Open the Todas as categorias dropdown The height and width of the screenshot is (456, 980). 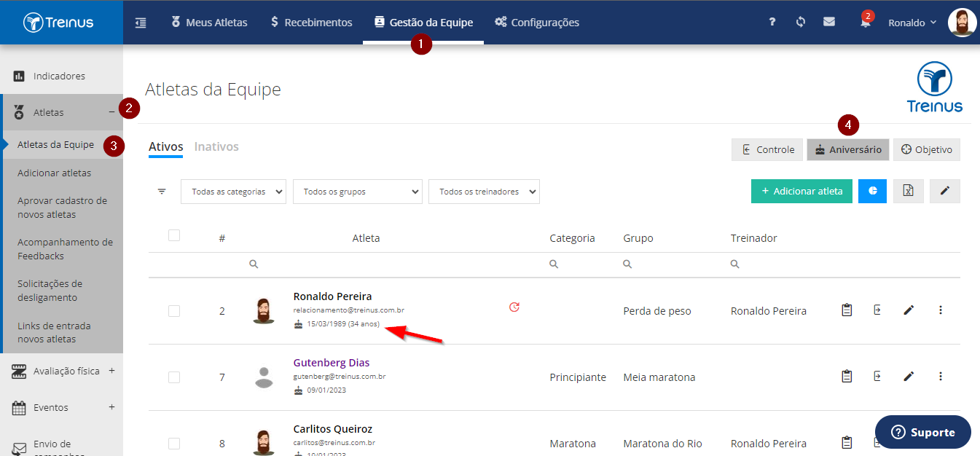[233, 192]
